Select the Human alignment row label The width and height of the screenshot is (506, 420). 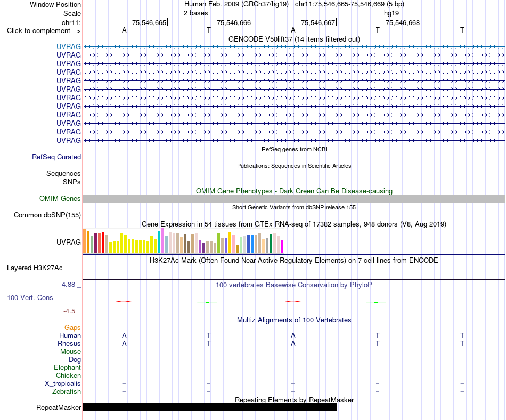click(x=70, y=336)
